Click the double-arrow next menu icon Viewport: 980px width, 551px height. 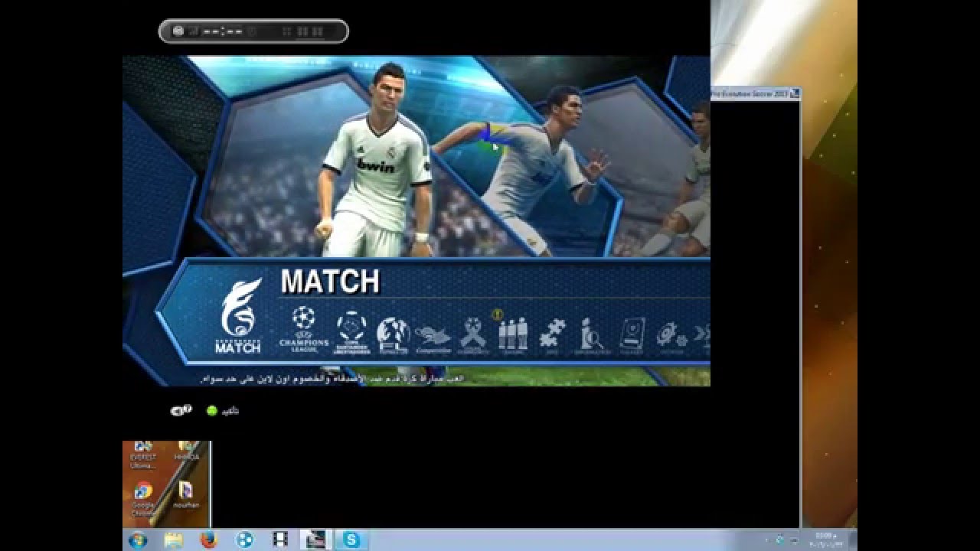[x=702, y=334]
